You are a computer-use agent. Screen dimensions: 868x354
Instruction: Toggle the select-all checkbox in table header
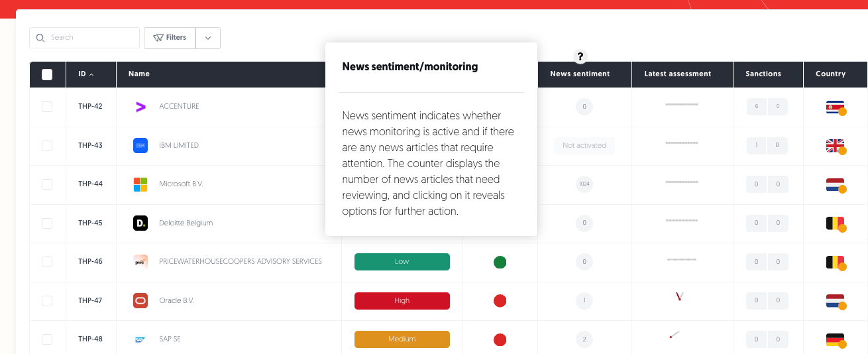click(47, 74)
